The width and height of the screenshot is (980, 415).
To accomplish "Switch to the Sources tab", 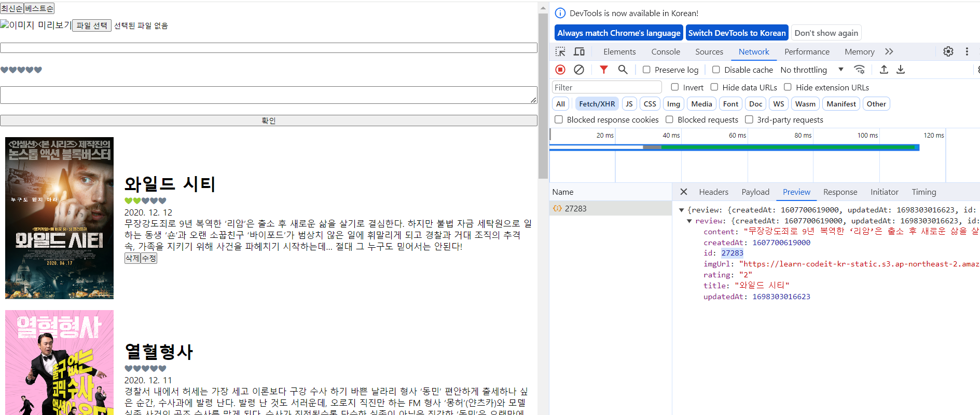I will (709, 51).
